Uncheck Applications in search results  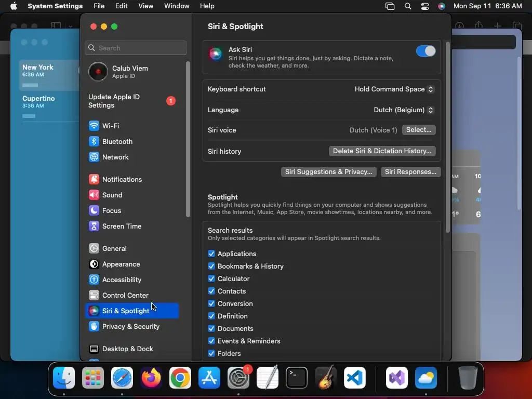click(x=211, y=254)
